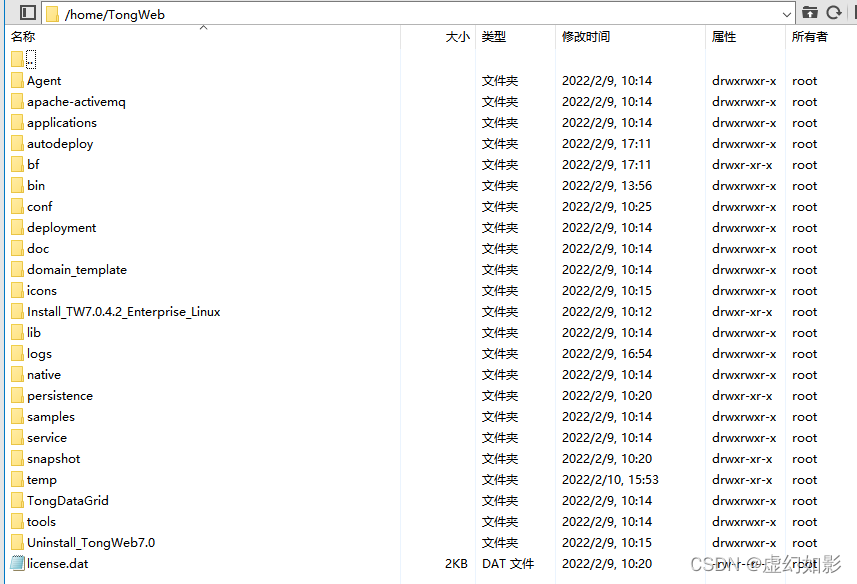Viewport: 857px width, 584px height.
Task: Click Install_TW7.0.4.2_Enterprise_Linux name text
Action: [124, 312]
